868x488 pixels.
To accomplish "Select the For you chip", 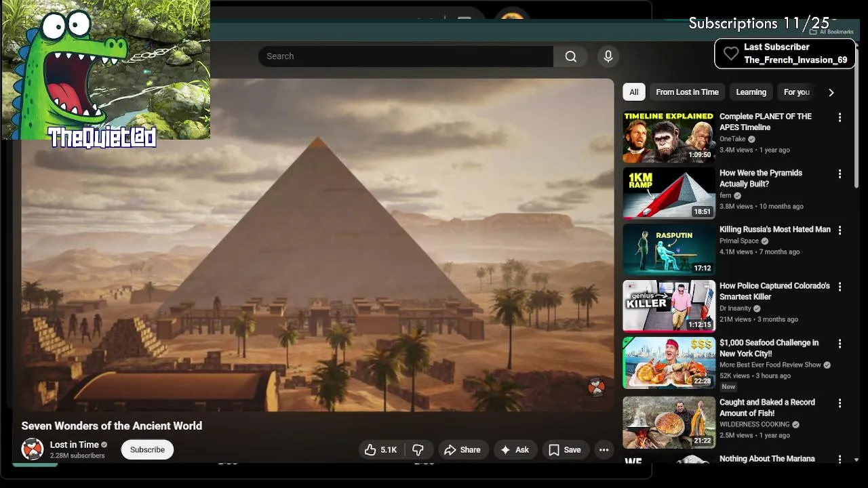I will click(x=797, y=92).
